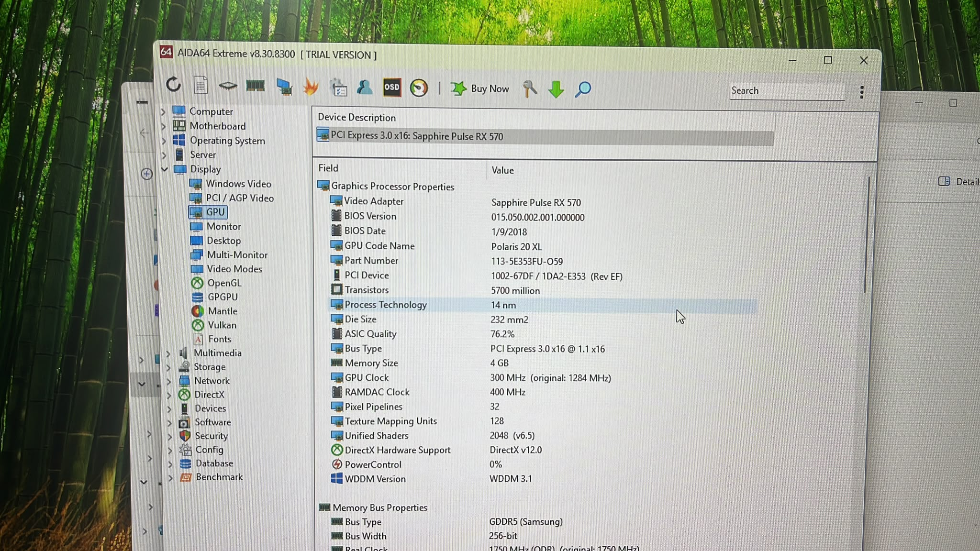980x551 pixels.
Task: Select the Monitor tree item
Action: [x=215, y=226]
